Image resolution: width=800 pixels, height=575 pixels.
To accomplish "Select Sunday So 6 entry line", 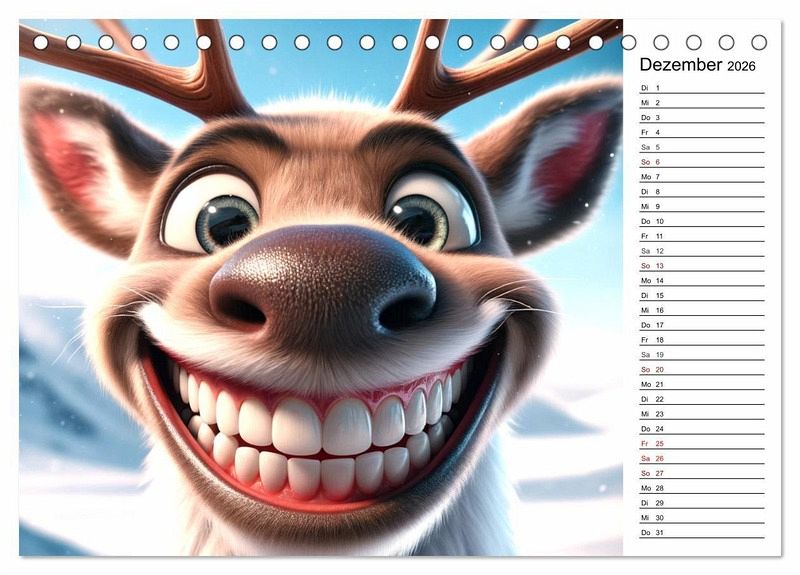I will [x=701, y=162].
